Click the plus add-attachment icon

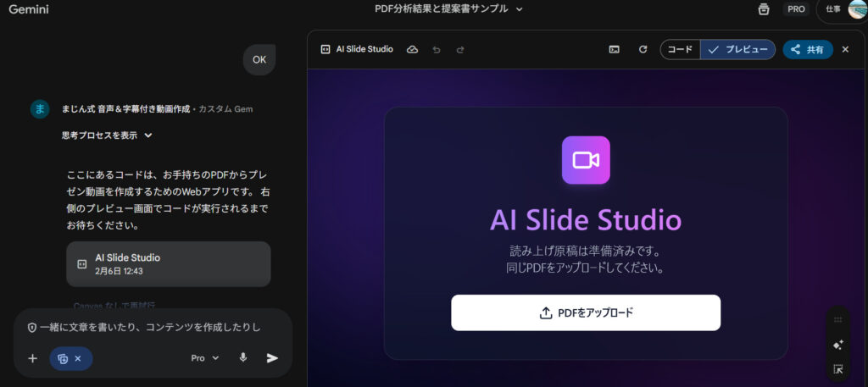click(33, 358)
